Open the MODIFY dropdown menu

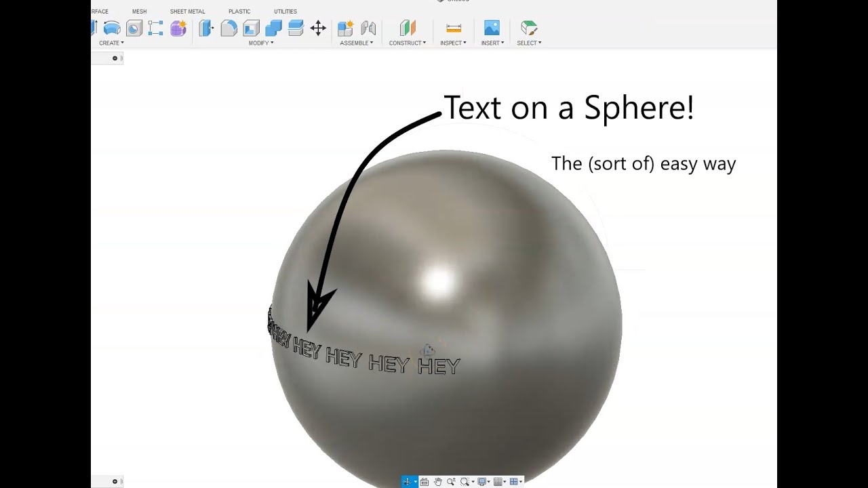click(261, 43)
